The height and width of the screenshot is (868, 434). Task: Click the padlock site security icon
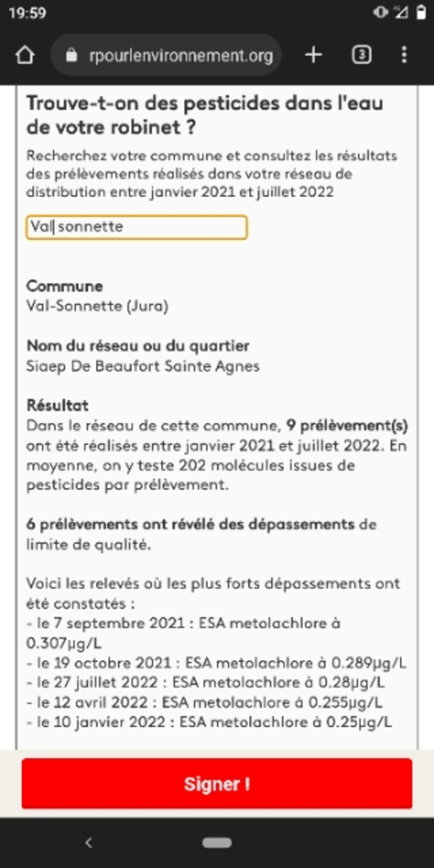[x=72, y=55]
